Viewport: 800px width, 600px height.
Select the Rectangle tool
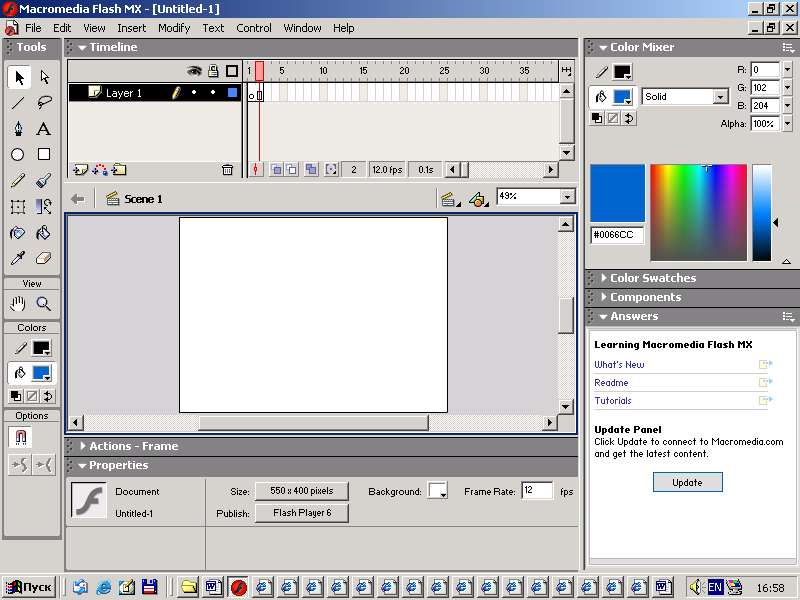pyautogui.click(x=44, y=155)
